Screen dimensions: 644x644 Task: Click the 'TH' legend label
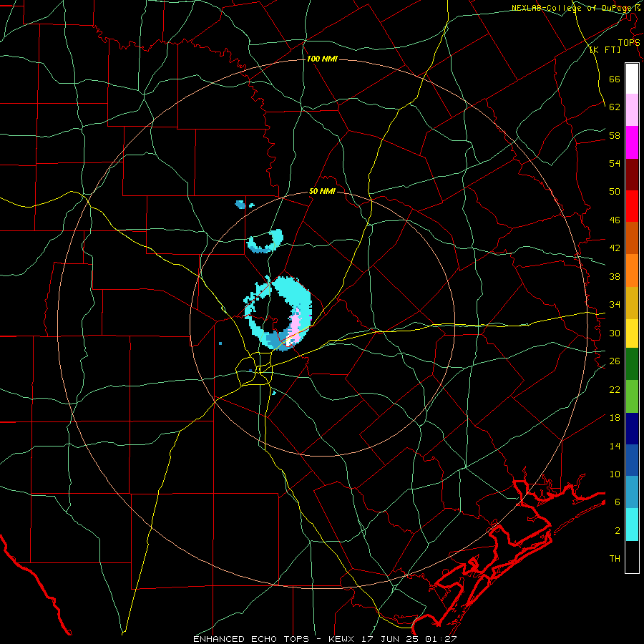point(615,559)
